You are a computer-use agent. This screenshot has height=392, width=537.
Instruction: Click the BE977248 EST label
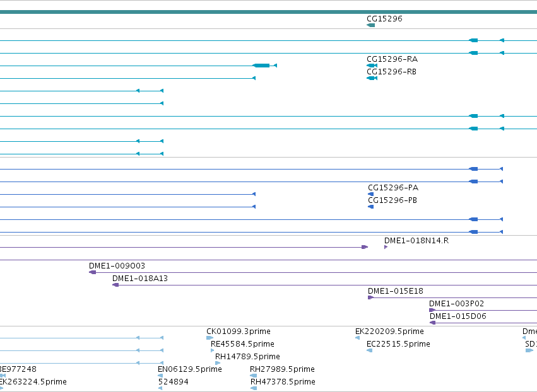point(18,369)
